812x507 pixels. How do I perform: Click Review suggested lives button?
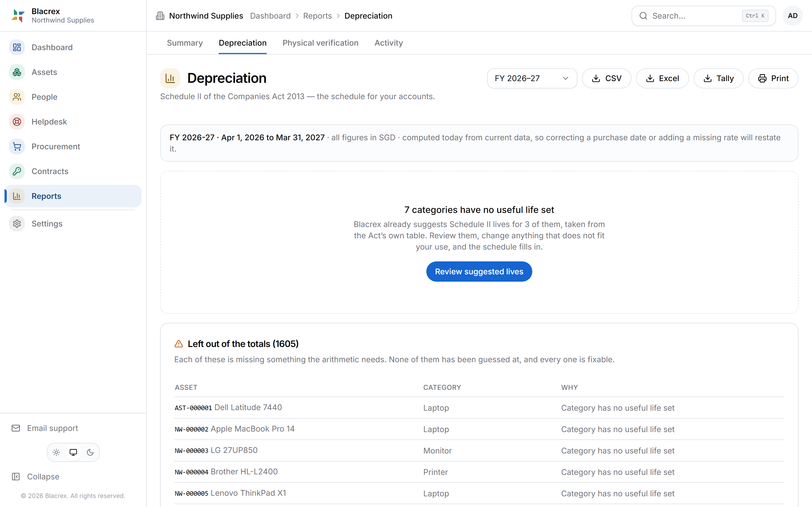[x=479, y=272]
